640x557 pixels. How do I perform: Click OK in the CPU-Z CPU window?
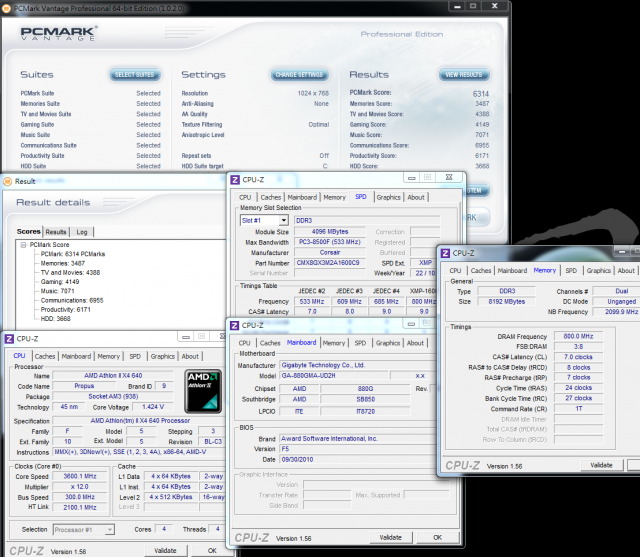pyautogui.click(x=212, y=550)
